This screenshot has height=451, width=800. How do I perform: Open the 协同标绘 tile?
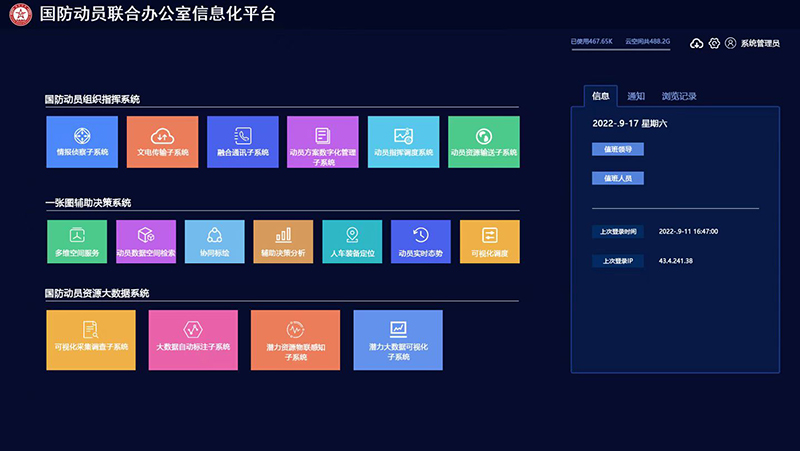coord(214,241)
